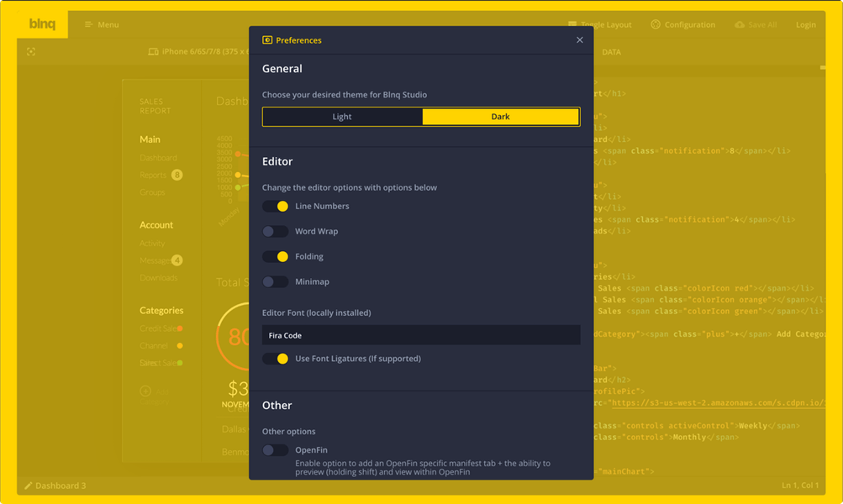843x504 pixels.
Task: Toggle the Line Numbers switch
Action: pyautogui.click(x=276, y=207)
